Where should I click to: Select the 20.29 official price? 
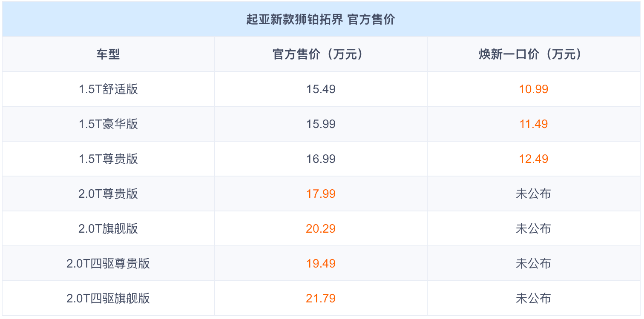click(x=321, y=229)
